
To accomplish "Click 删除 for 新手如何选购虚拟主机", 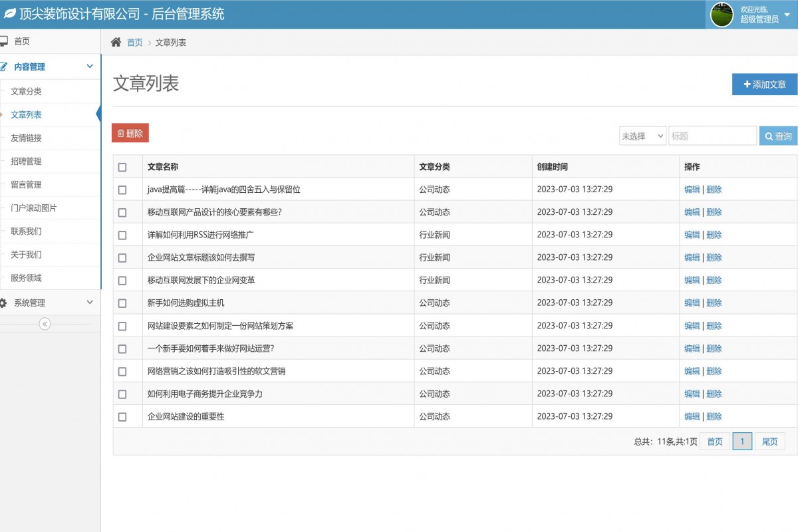I will pyautogui.click(x=714, y=303).
